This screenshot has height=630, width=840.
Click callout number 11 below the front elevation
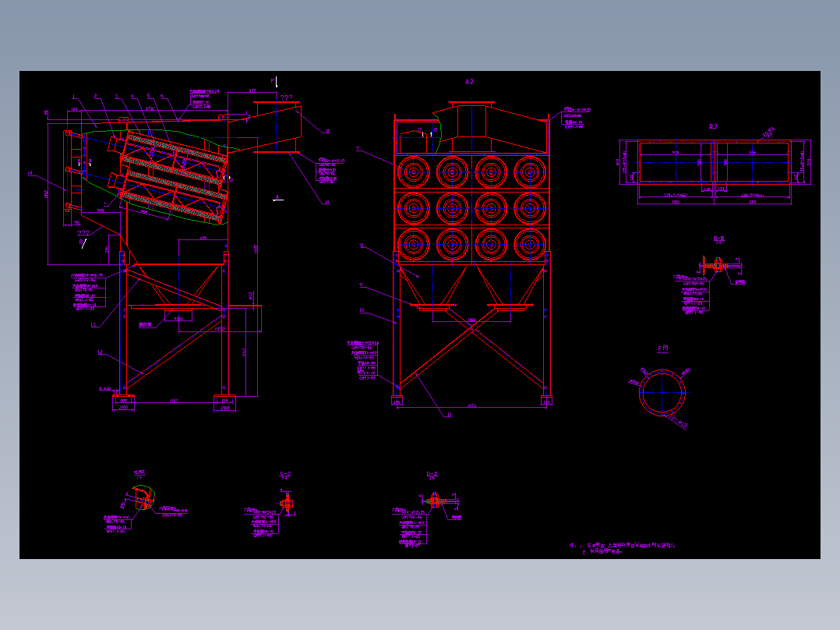pos(449,415)
